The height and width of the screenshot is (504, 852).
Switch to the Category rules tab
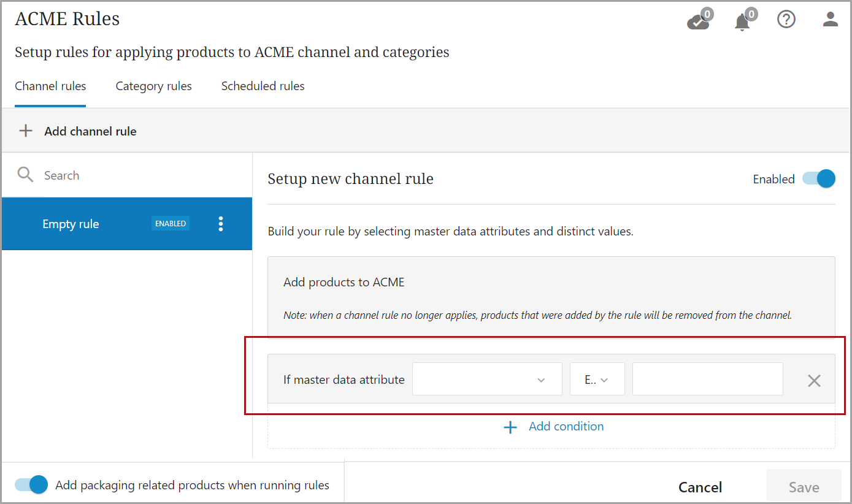(154, 86)
